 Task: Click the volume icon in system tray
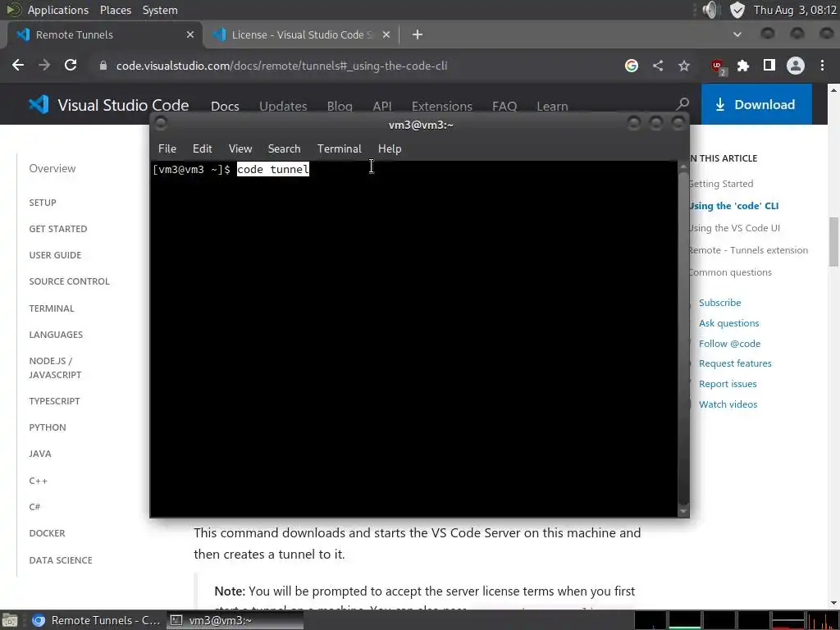pyautogui.click(x=710, y=10)
